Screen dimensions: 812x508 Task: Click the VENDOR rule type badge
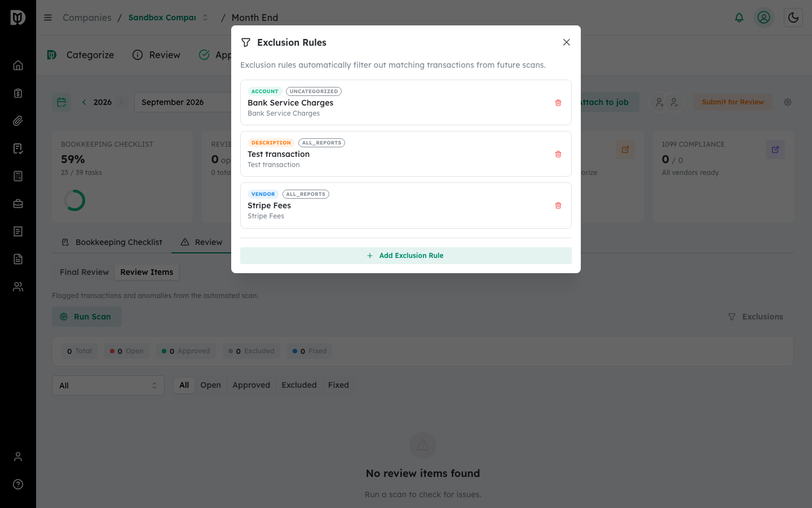(x=263, y=194)
